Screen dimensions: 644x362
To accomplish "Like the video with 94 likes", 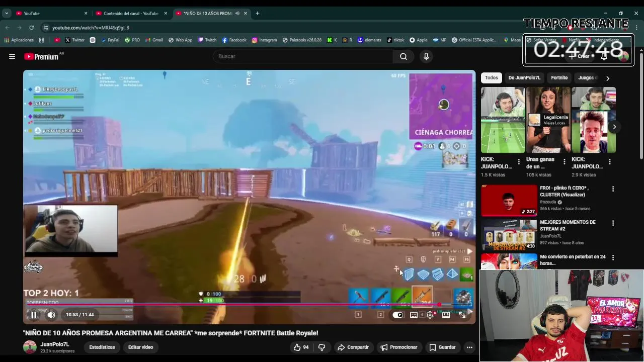I will click(x=301, y=347).
